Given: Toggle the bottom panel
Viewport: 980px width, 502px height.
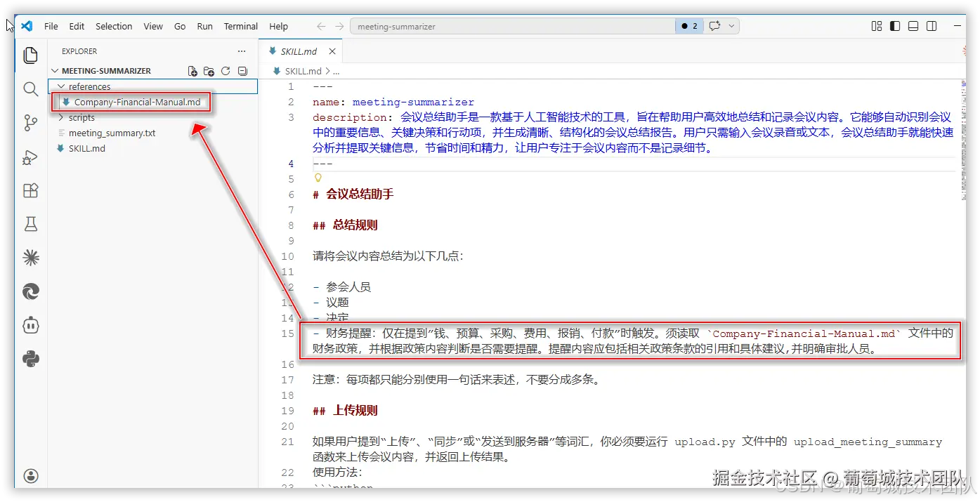Looking at the screenshot, I should 913,26.
